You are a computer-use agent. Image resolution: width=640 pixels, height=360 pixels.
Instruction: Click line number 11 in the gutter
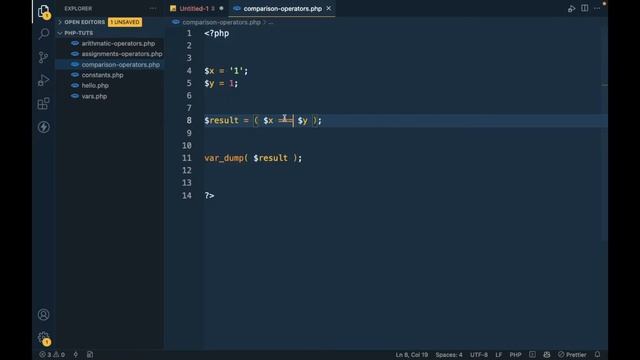pos(187,158)
